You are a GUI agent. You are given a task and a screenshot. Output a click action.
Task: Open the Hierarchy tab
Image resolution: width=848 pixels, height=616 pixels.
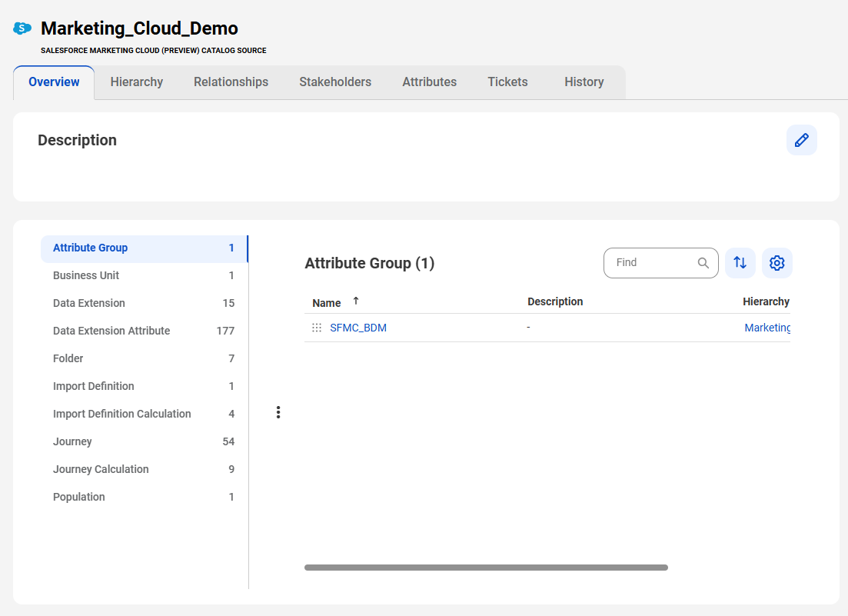click(x=136, y=82)
